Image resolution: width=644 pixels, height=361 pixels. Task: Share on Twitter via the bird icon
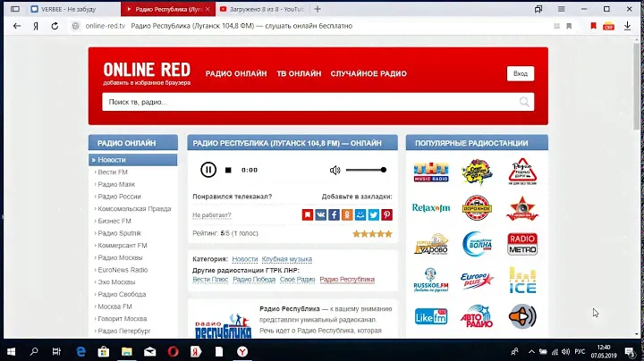(x=374, y=214)
